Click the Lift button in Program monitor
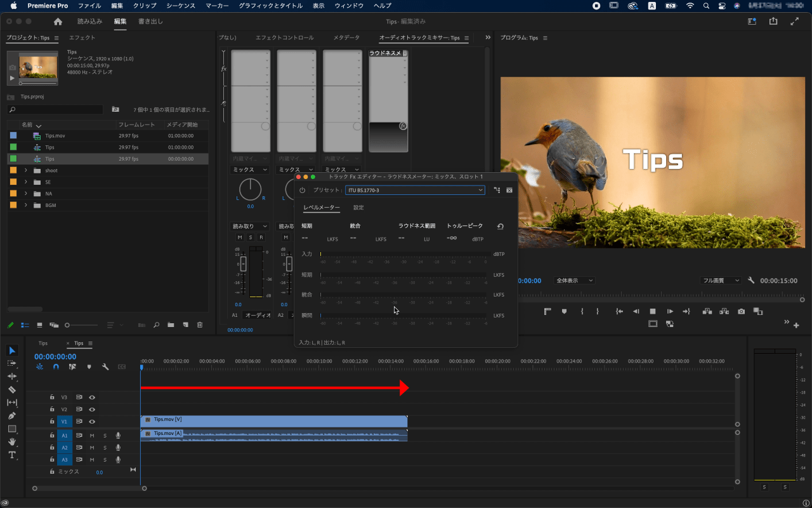Screen dimensions: 812x508 (707, 311)
